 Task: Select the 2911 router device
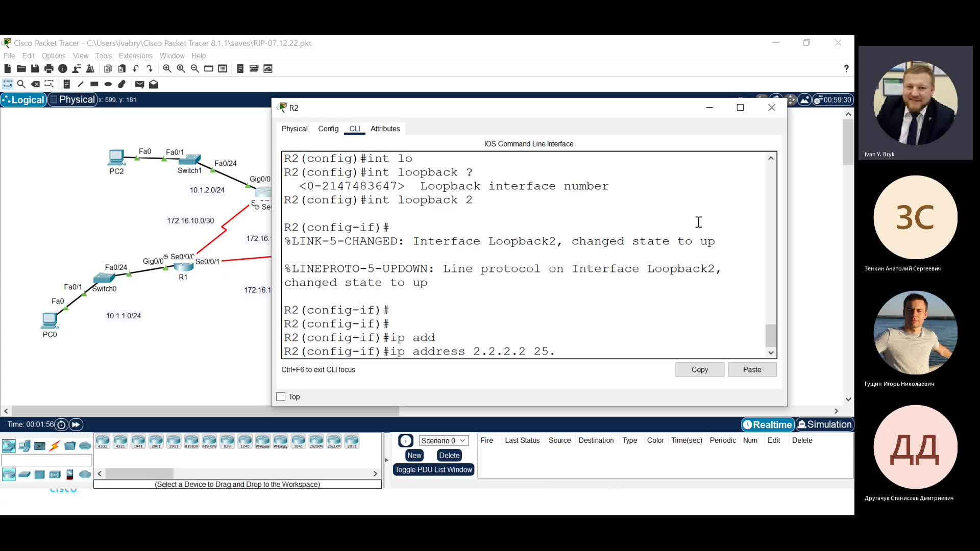pyautogui.click(x=174, y=442)
